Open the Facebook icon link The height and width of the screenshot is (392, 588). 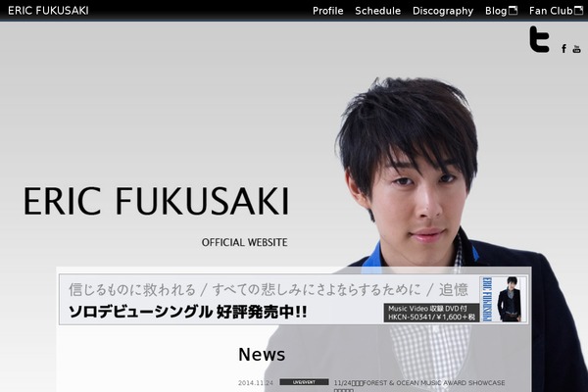[x=563, y=48]
